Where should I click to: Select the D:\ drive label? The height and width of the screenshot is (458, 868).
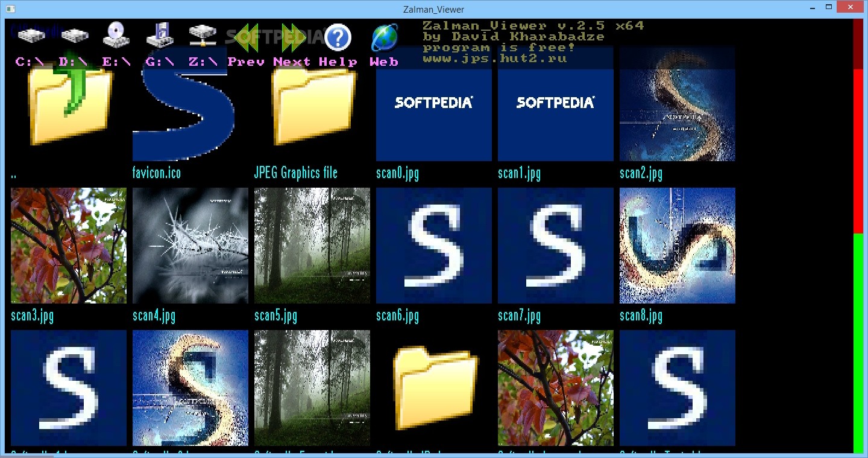[x=73, y=62]
